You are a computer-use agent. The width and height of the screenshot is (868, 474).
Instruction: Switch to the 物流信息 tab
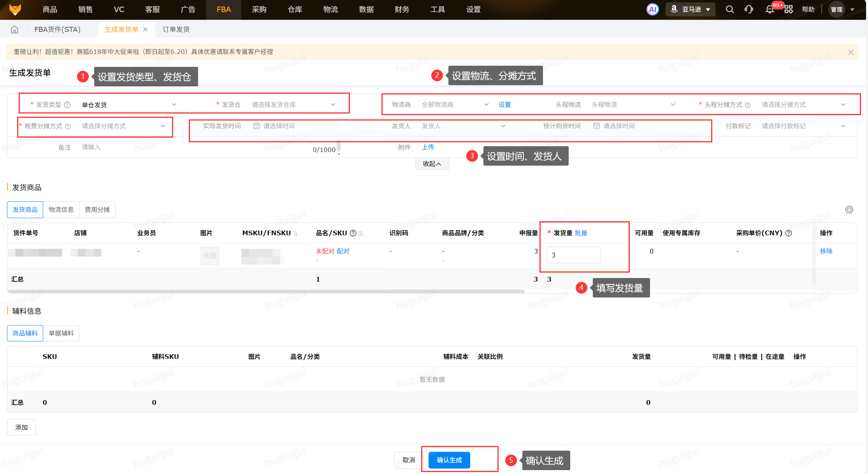tap(61, 210)
